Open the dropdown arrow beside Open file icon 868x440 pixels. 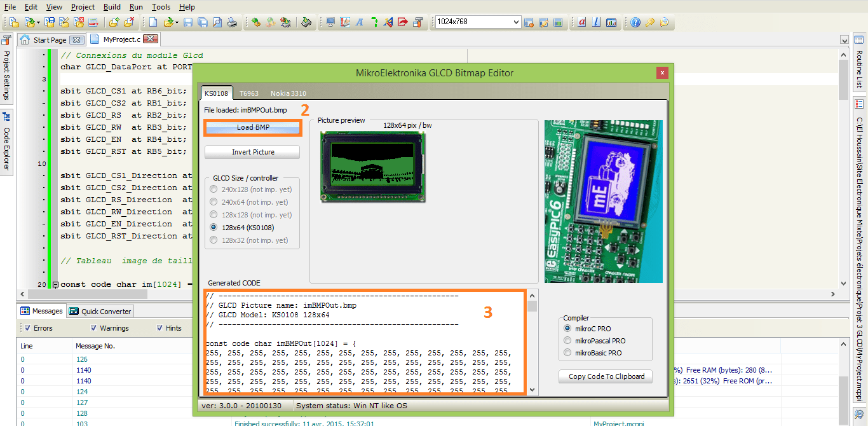(177, 22)
